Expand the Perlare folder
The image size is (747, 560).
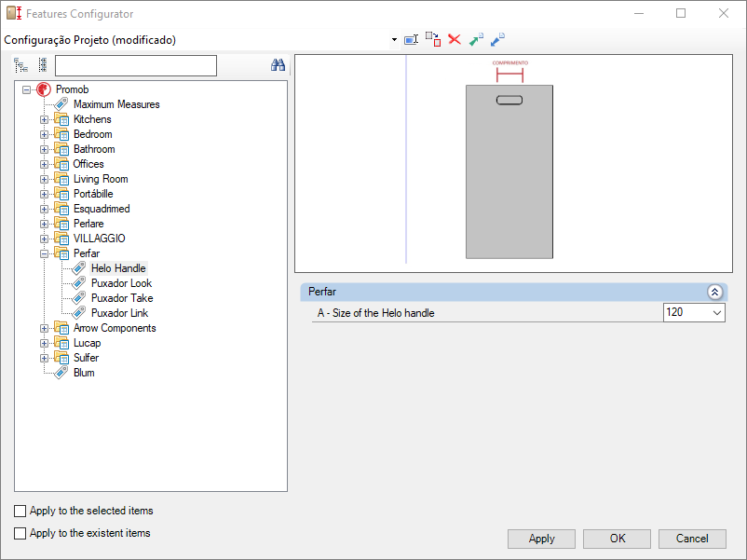tap(45, 224)
